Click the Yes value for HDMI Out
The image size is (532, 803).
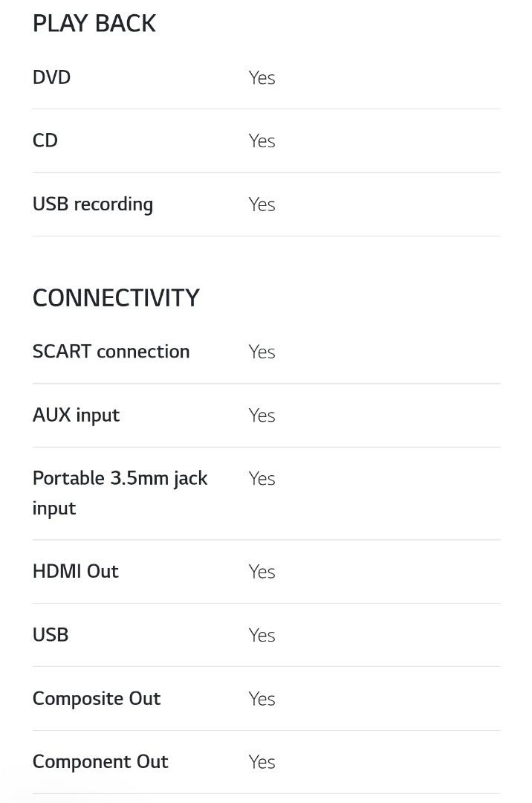(262, 572)
